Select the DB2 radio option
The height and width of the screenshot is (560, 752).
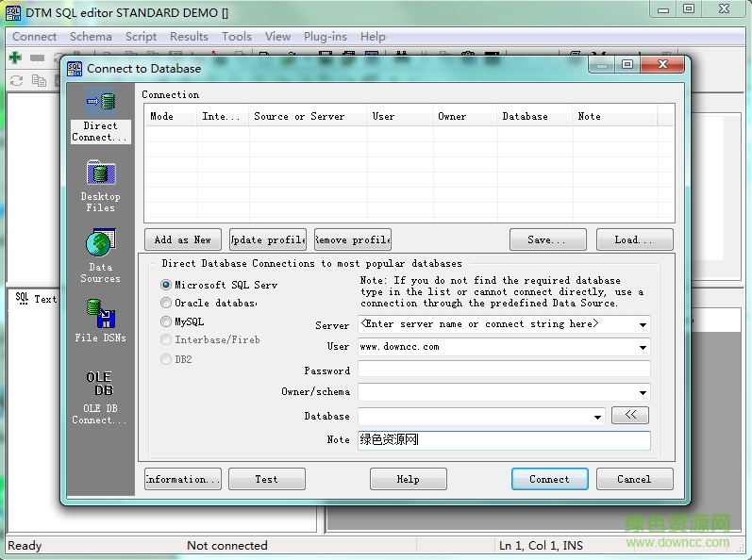(x=166, y=359)
